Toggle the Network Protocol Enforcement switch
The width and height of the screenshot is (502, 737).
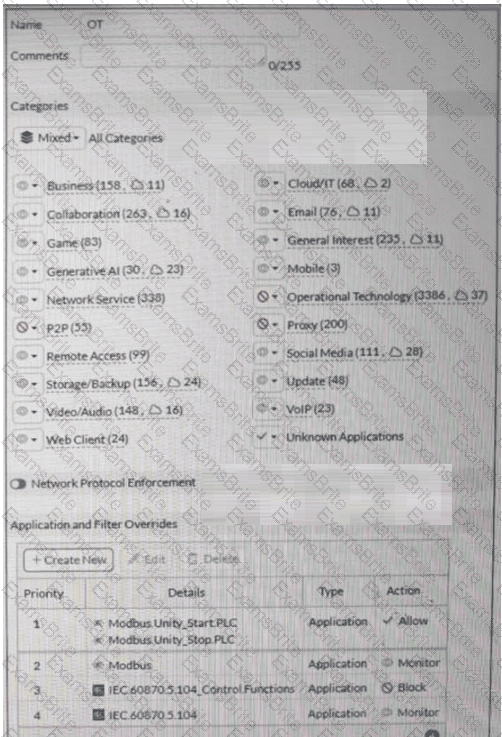18,484
